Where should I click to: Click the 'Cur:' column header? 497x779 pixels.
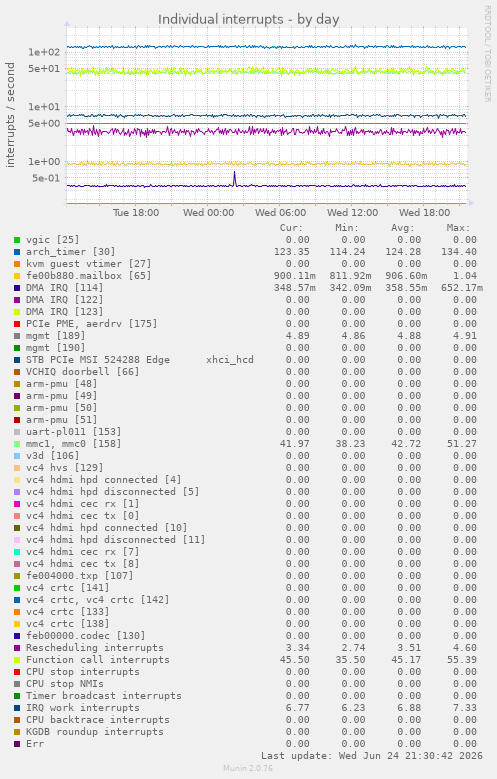click(x=291, y=228)
